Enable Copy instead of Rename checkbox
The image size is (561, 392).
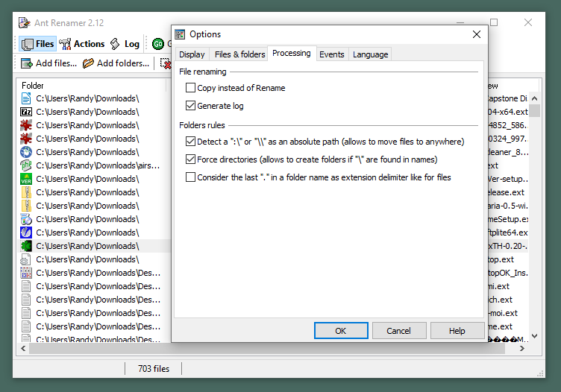[191, 87]
